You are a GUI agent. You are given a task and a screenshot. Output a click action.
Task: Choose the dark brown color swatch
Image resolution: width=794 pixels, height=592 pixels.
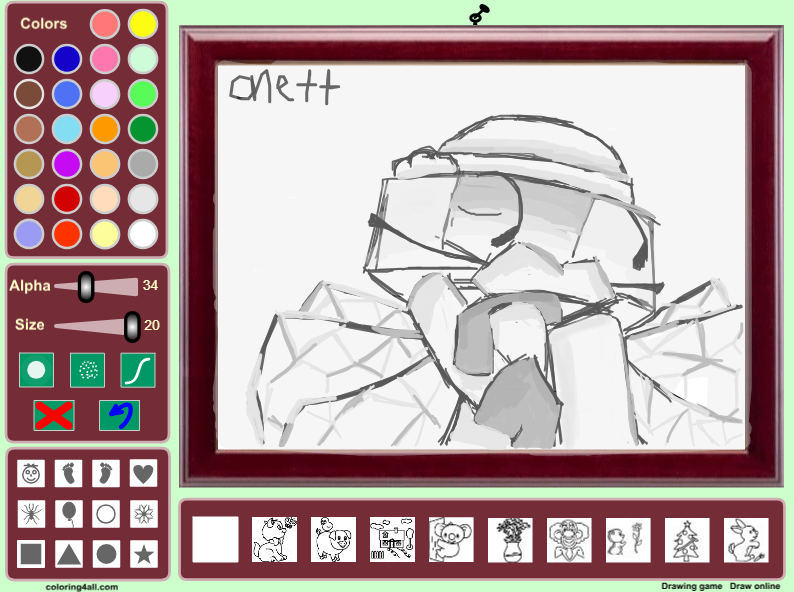tap(29, 94)
